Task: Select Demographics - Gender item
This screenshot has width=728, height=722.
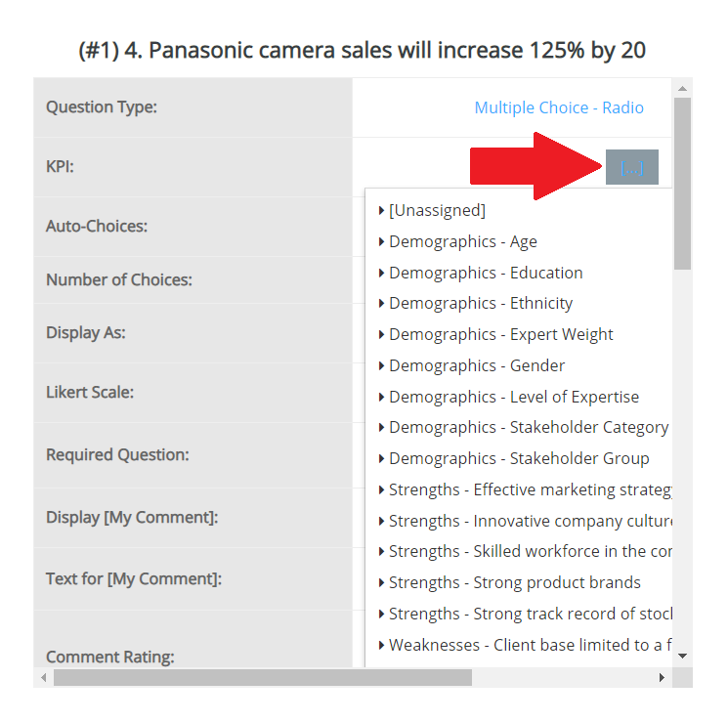Action: point(477,365)
